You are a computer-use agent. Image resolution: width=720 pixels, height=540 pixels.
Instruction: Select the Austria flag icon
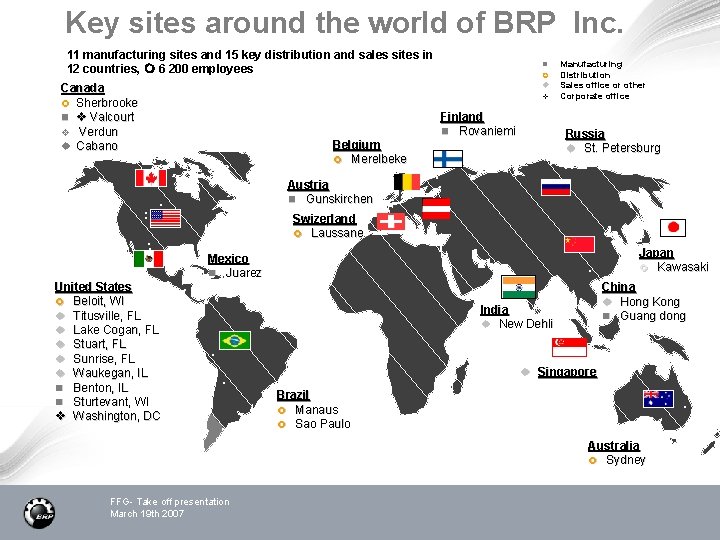pyautogui.click(x=436, y=208)
